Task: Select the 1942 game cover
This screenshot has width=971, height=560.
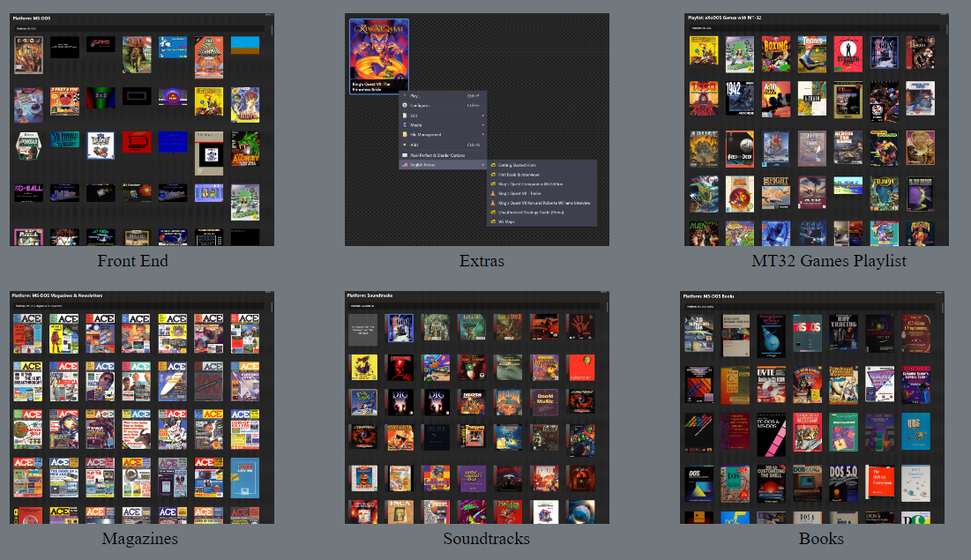Action: click(x=740, y=99)
